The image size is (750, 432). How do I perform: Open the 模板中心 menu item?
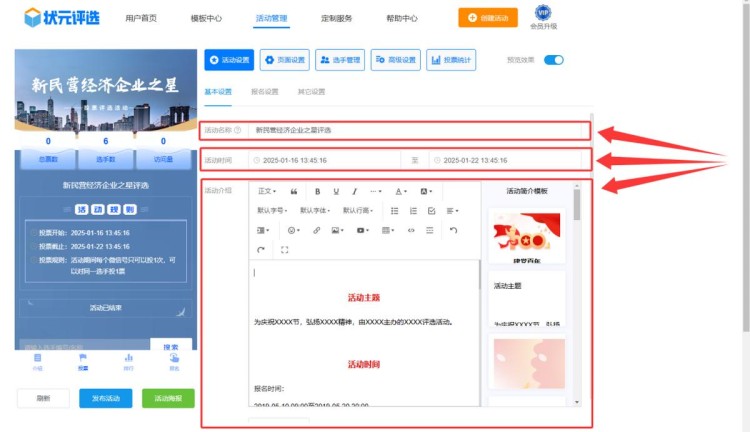click(206, 18)
